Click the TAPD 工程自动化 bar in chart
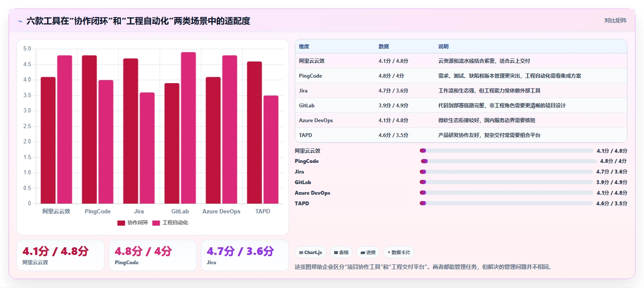Viewport: 644px width, 288px height. 271,149
